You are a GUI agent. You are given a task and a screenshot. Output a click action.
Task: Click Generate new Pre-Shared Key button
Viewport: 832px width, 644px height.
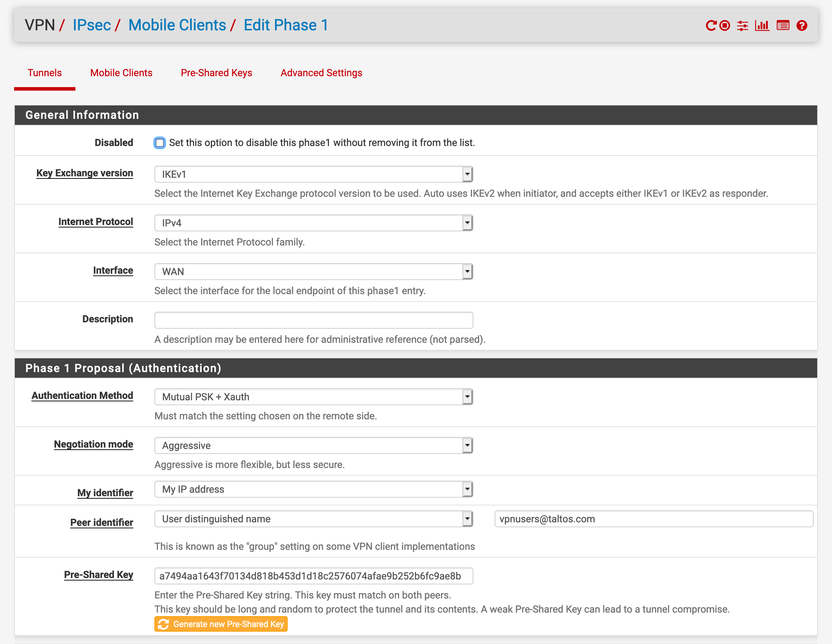pyautogui.click(x=221, y=624)
